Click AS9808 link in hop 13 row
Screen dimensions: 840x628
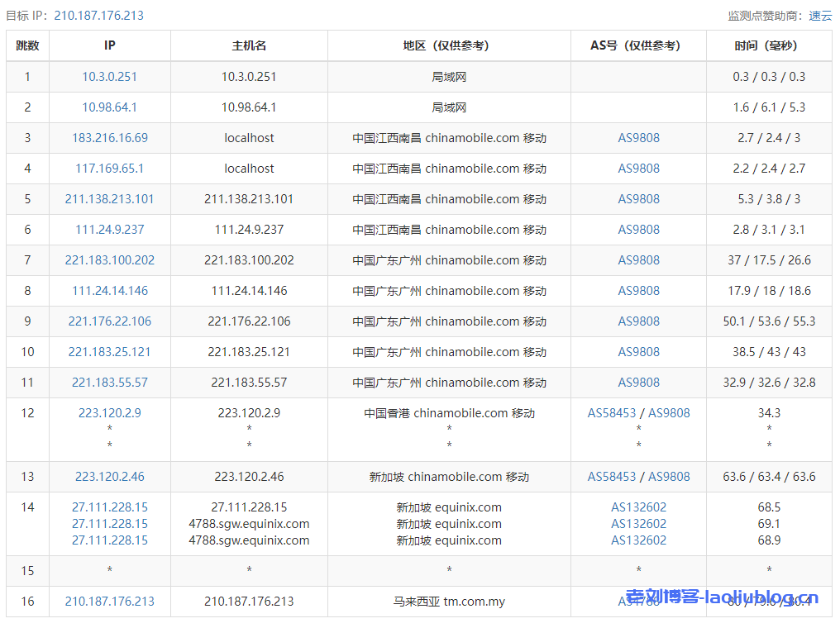click(x=669, y=477)
